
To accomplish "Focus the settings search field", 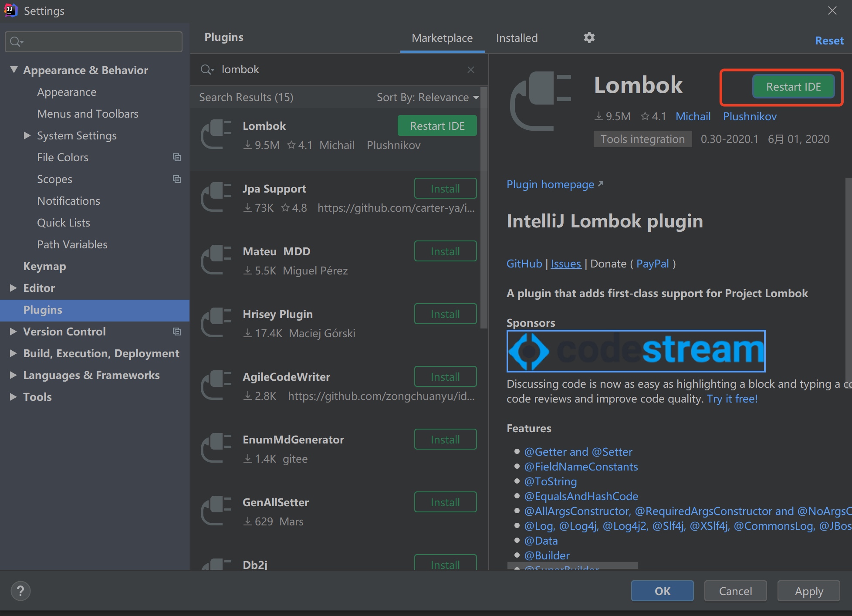I will click(x=94, y=42).
